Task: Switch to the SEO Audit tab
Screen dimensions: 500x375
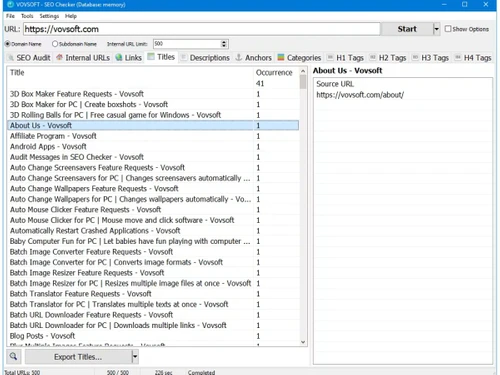Action: (29, 58)
